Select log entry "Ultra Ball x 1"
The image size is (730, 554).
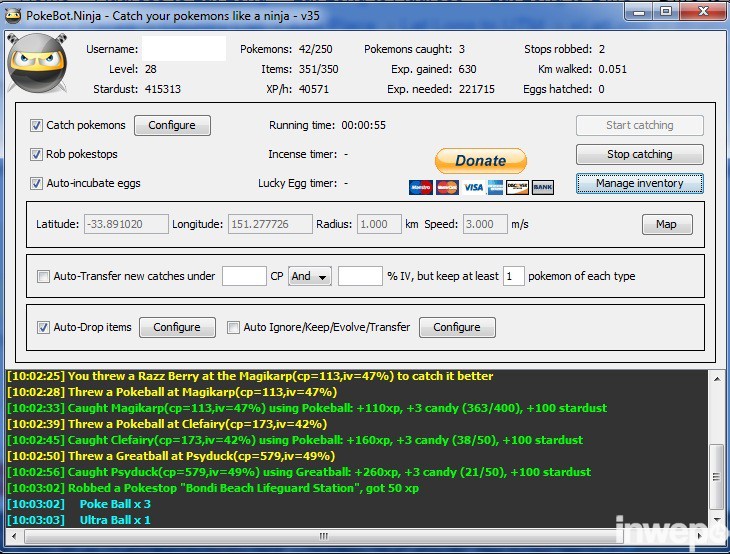point(79,520)
